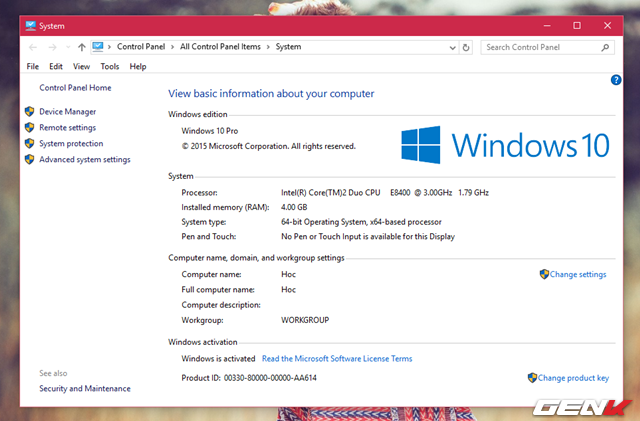Go up one level with the Up arrow
This screenshot has width=640, height=421.
click(82, 47)
